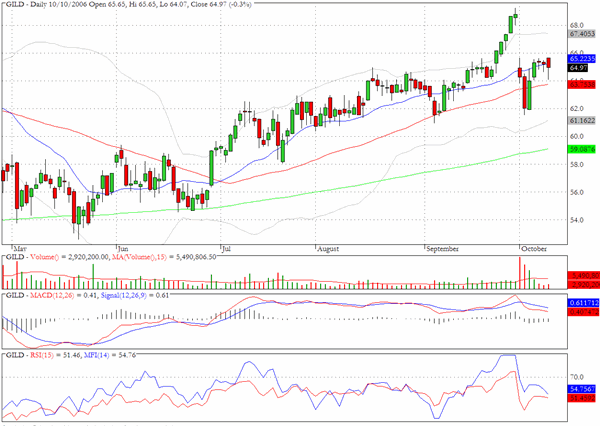
Task: Click the MA(Volume(),15) legend text
Action: (x=139, y=257)
